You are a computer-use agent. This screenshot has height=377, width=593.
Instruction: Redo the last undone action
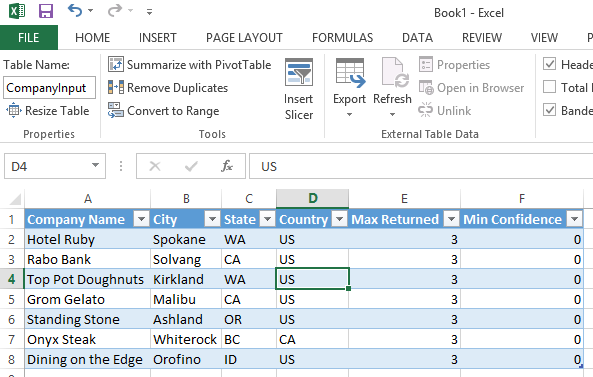(x=115, y=11)
